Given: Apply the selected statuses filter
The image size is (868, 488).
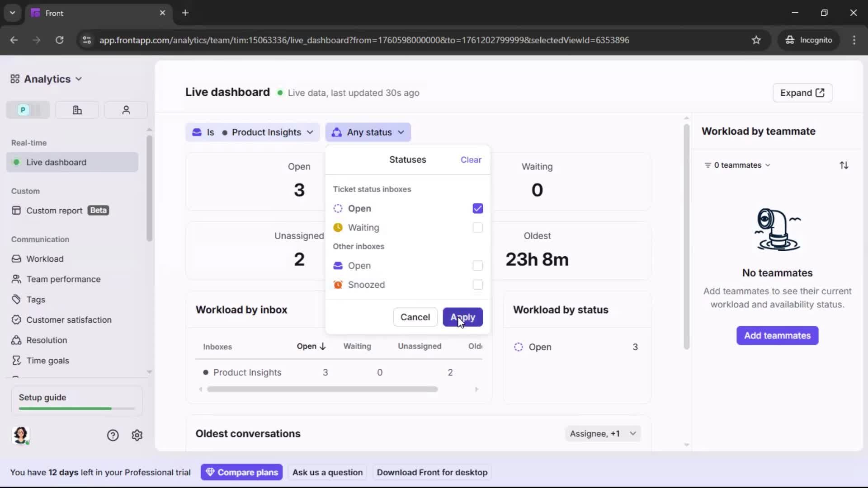Looking at the screenshot, I should 463,317.
